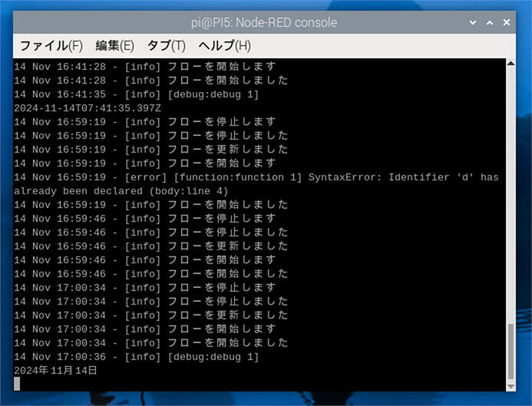
Task: Open the タブ(T) menu
Action: pos(167,45)
